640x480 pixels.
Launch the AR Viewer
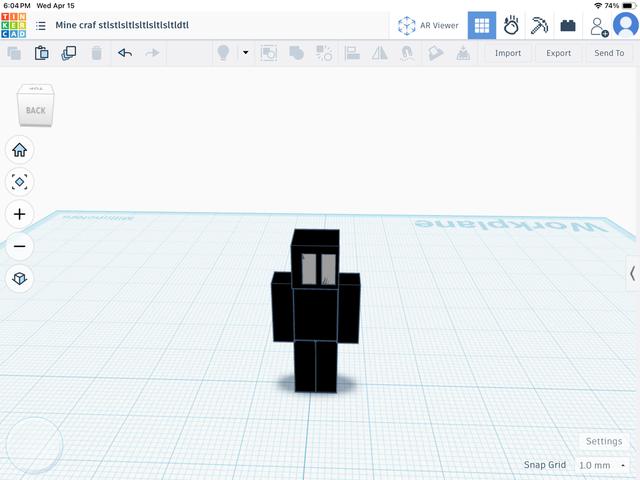tap(428, 25)
